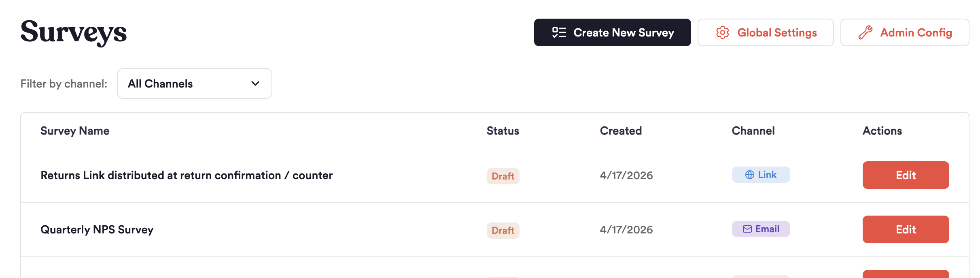Click the envelope icon in Email badge
Viewport: 980px width, 278px height.
(x=747, y=229)
